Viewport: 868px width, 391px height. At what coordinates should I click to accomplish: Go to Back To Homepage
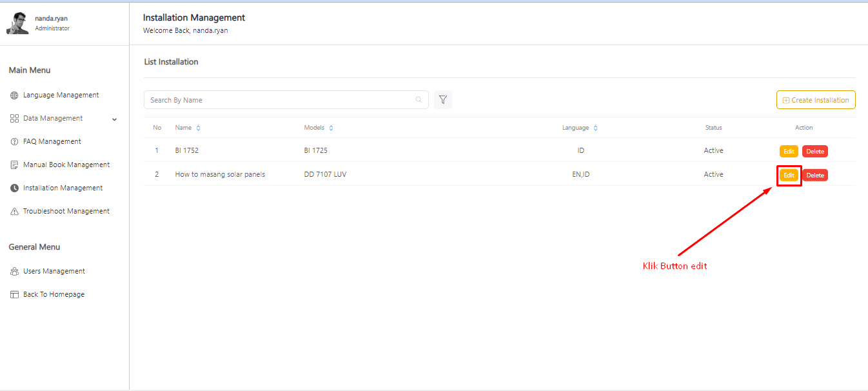54,295
